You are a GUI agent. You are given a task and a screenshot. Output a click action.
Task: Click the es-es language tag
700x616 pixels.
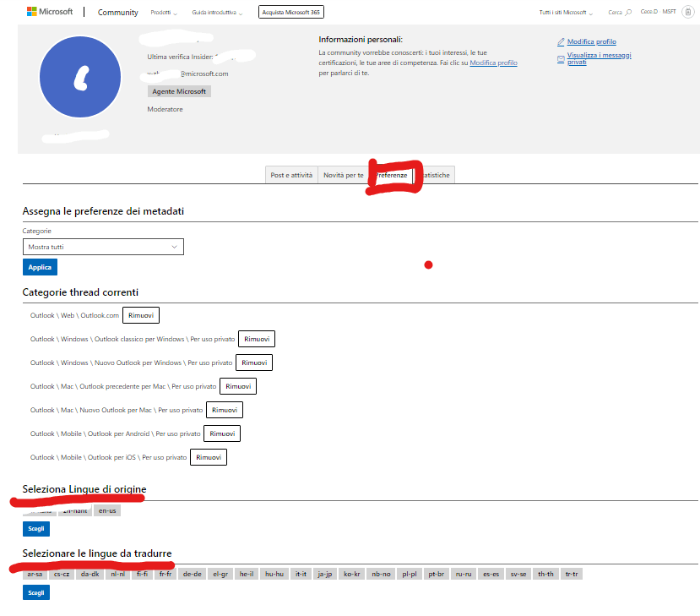491,574
